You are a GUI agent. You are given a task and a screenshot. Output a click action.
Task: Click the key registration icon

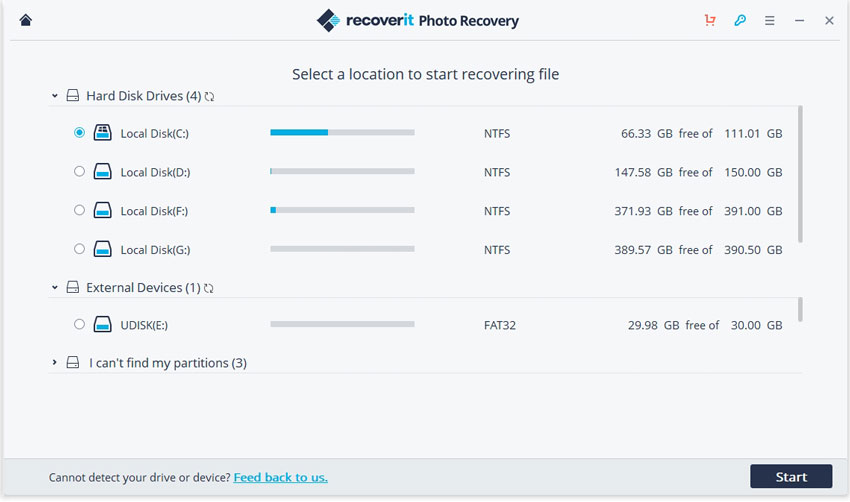[x=739, y=20]
